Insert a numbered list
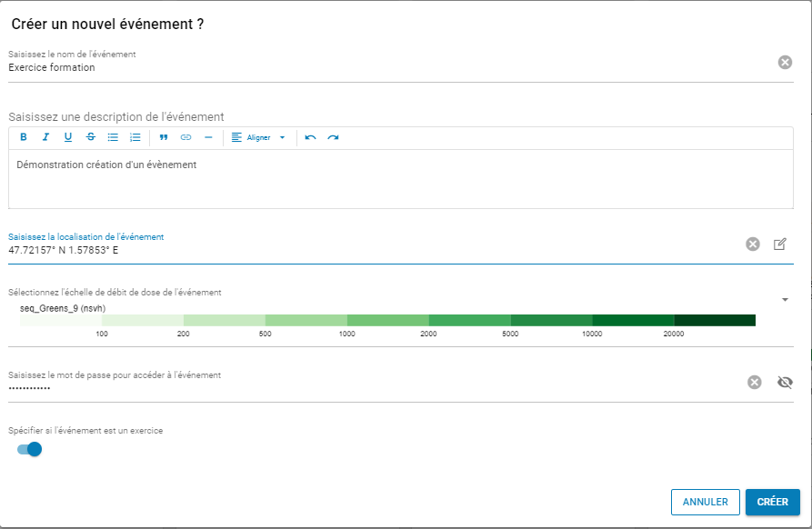This screenshot has height=529, width=812. (135, 137)
